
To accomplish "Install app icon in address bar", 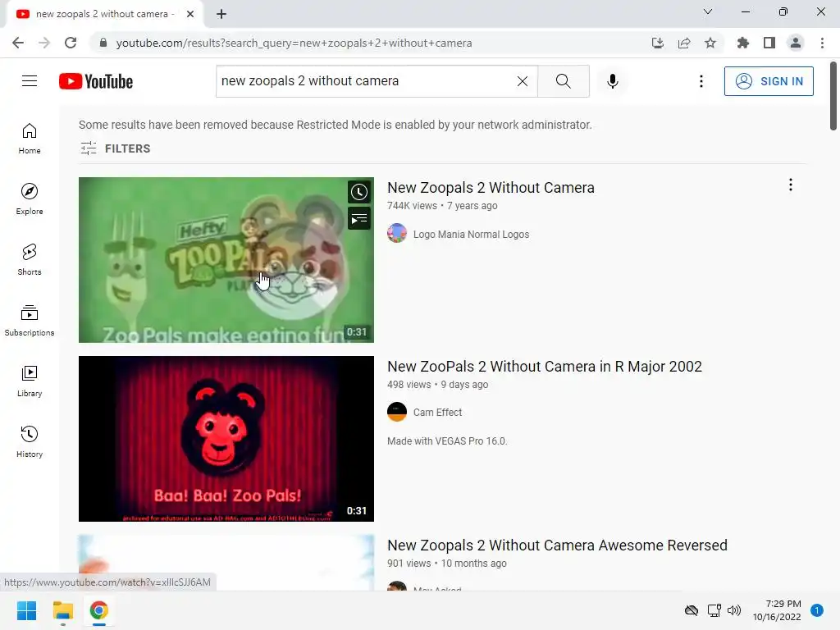I will (x=657, y=43).
